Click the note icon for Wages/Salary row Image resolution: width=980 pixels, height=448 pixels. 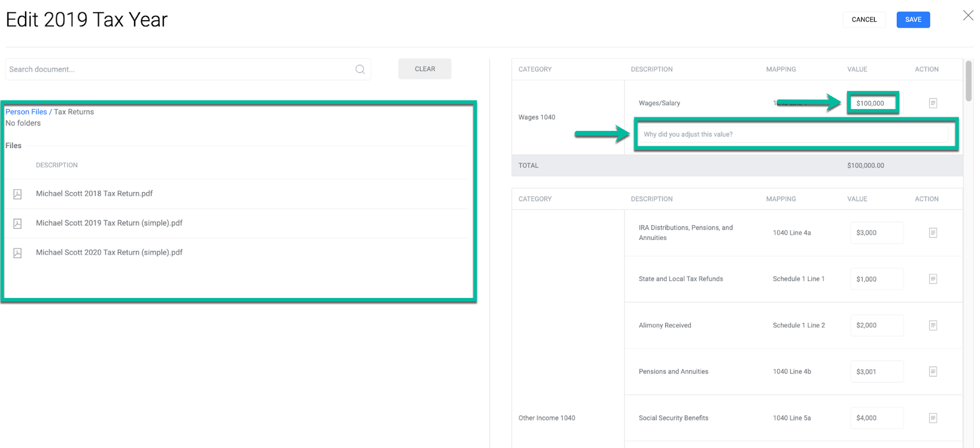click(933, 103)
